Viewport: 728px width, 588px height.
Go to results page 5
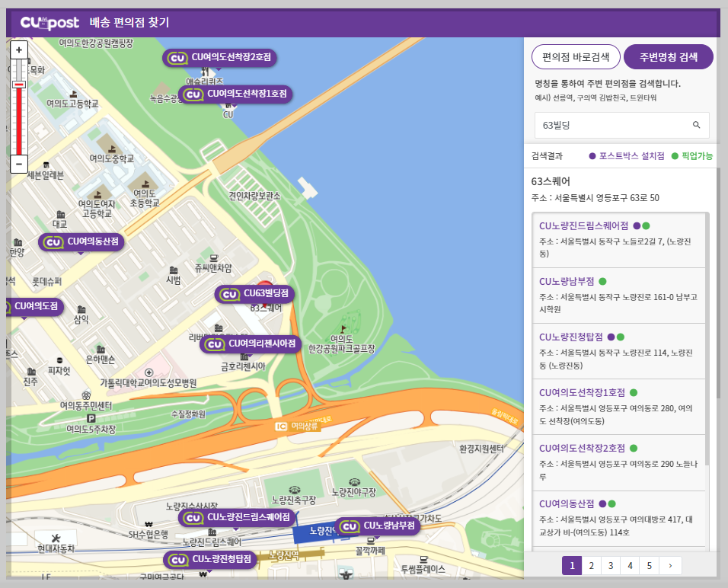[x=650, y=566]
